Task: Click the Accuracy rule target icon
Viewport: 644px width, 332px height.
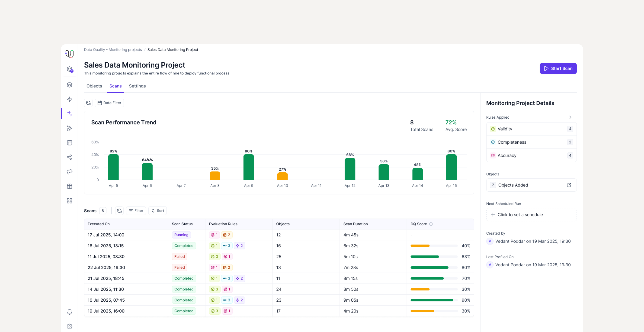Action: click(x=493, y=156)
